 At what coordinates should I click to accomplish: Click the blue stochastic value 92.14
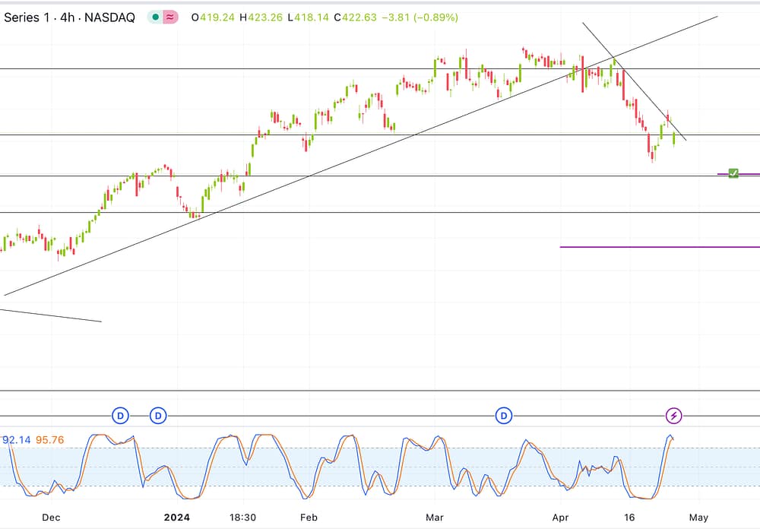point(17,439)
